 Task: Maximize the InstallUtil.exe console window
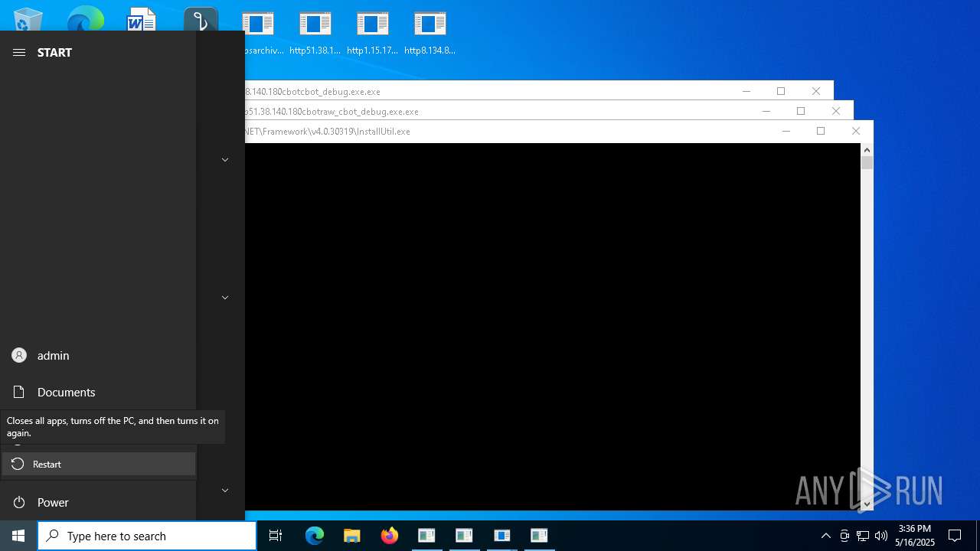[x=821, y=131]
